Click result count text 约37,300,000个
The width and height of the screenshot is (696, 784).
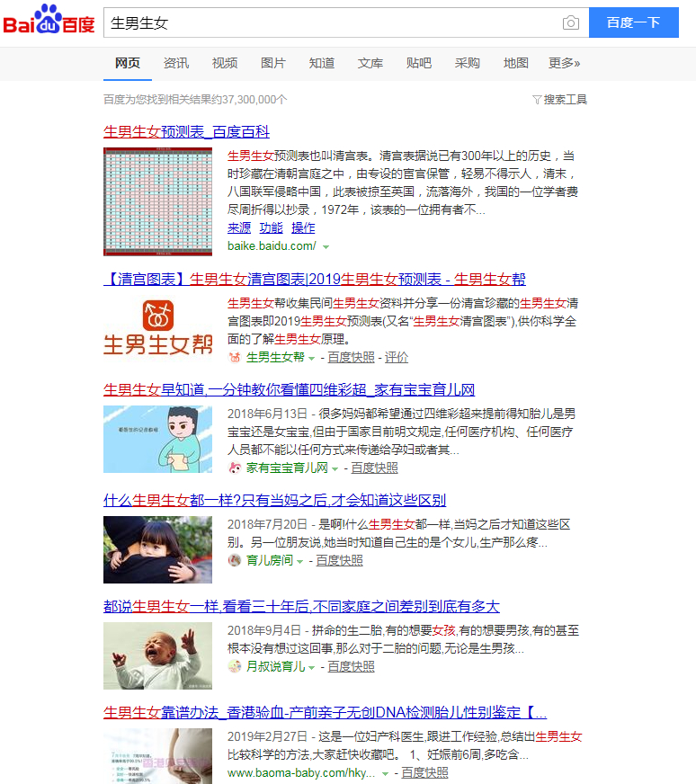(x=249, y=100)
